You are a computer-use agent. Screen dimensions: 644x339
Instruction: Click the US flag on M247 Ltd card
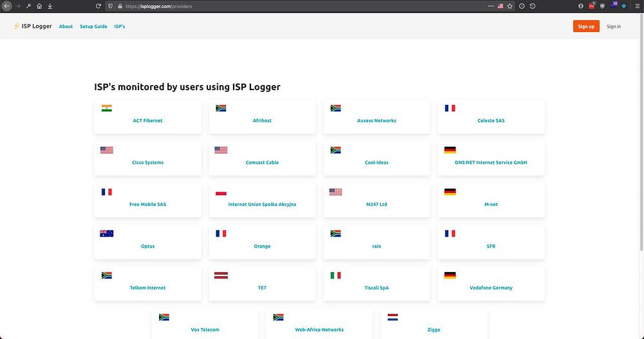click(x=336, y=192)
